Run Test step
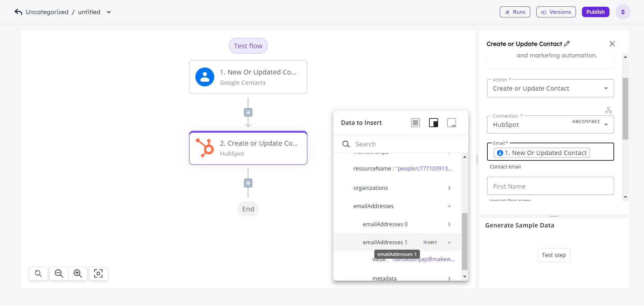This screenshot has width=644, height=306. coord(554,255)
